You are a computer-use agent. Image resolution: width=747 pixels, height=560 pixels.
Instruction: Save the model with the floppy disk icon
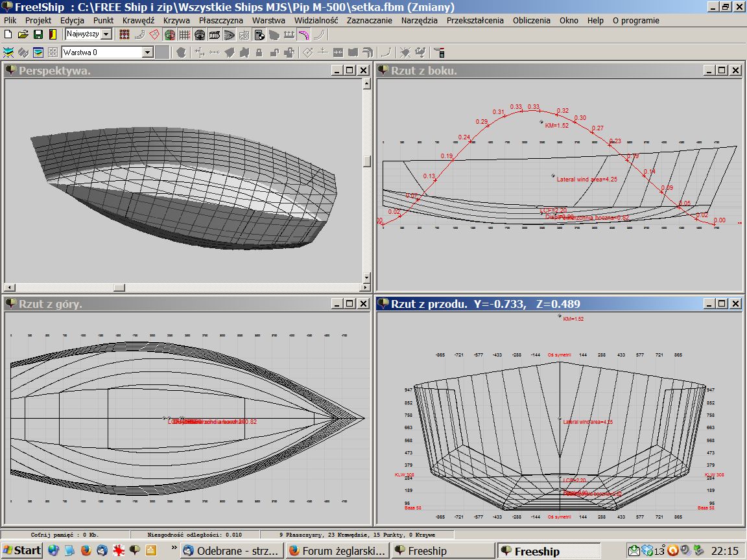(x=38, y=34)
